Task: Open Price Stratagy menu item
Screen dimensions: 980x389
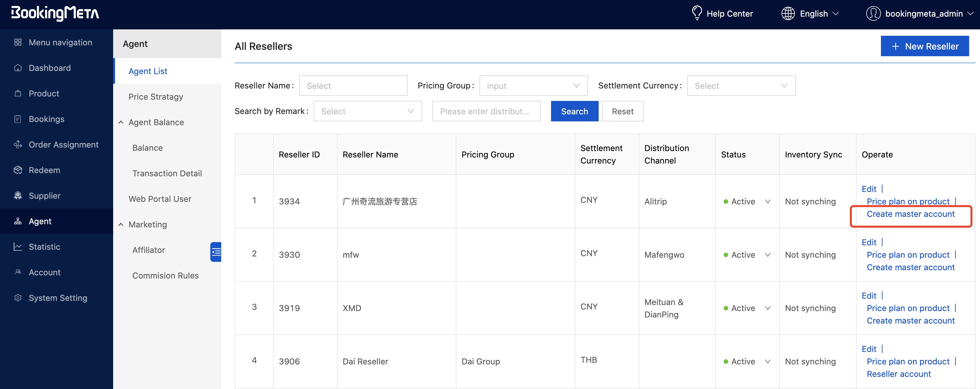Action: coord(156,96)
